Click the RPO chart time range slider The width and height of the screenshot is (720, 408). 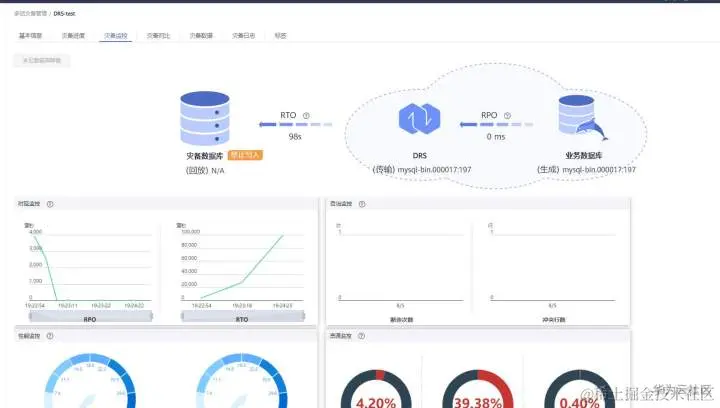(90, 316)
